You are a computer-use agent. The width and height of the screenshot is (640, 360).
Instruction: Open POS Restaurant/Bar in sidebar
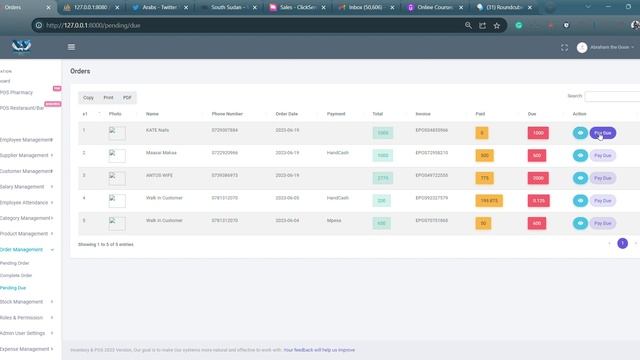pyautogui.click(x=22, y=108)
